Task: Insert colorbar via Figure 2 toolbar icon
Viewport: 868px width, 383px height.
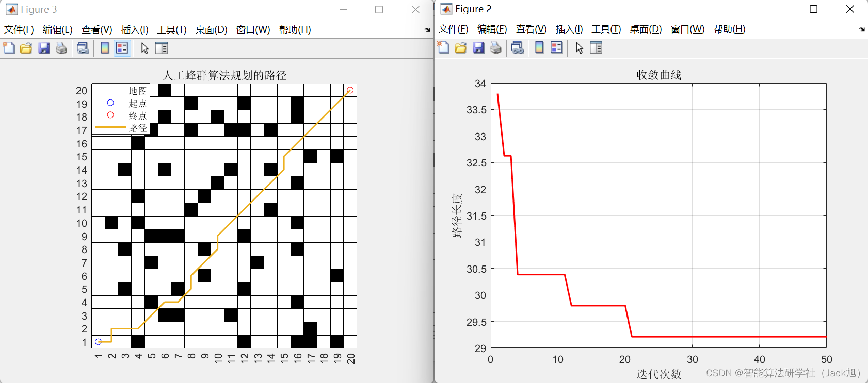Action: pyautogui.click(x=539, y=47)
